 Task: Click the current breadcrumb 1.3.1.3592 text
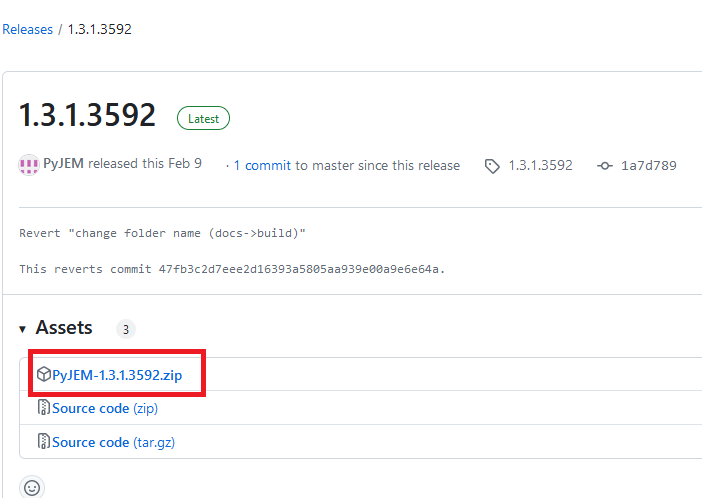pos(99,30)
